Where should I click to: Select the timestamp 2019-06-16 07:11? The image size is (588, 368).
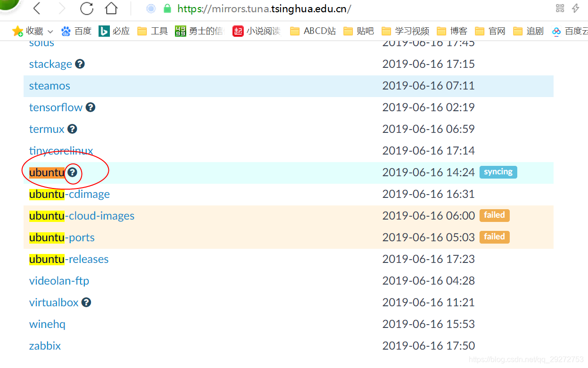(x=429, y=86)
